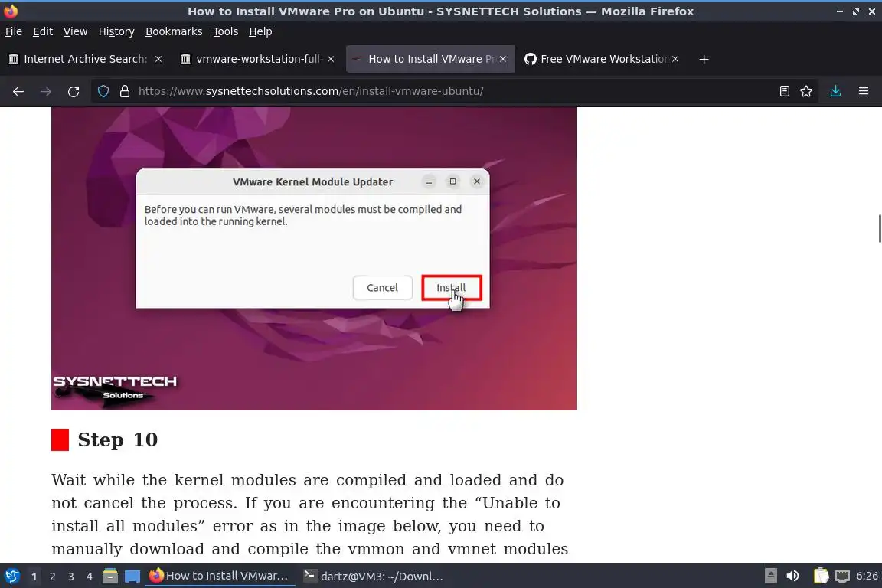Go back using the back arrow

pos(18,91)
